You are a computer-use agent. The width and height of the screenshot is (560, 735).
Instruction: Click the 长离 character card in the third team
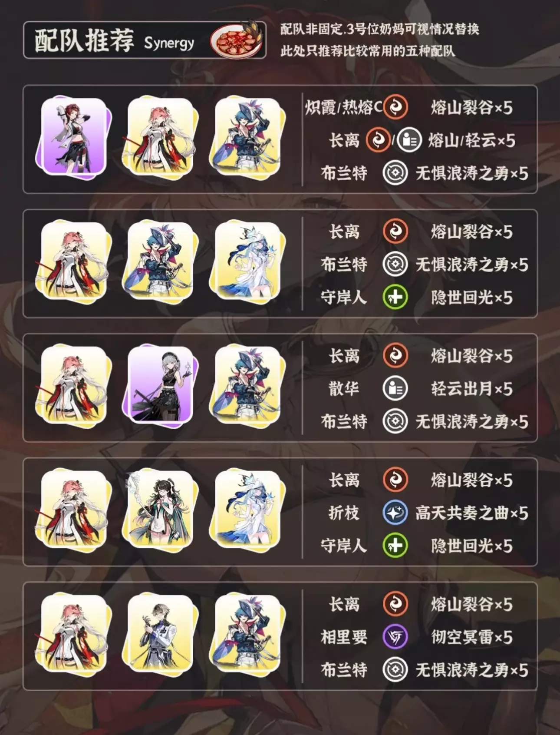[x=73, y=385]
